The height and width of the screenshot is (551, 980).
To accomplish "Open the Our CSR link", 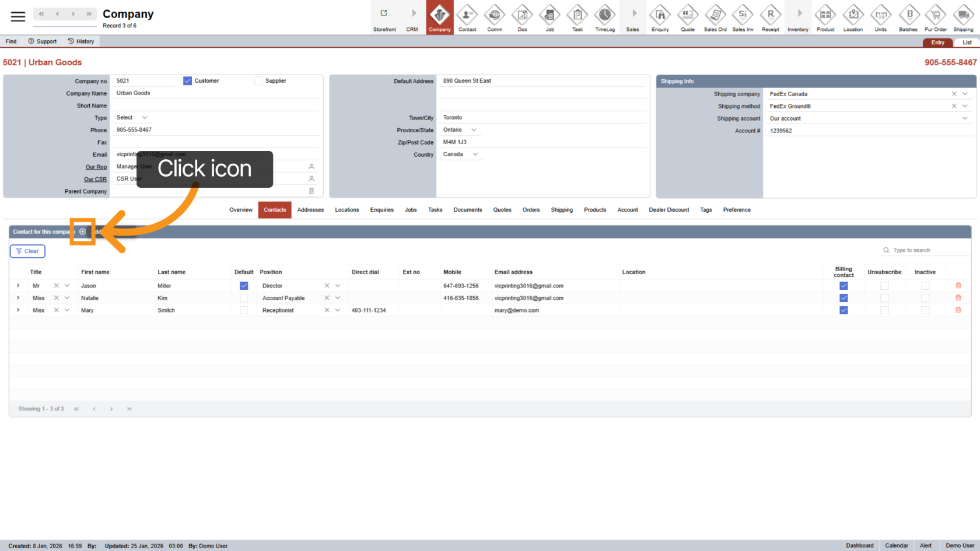I will (95, 179).
